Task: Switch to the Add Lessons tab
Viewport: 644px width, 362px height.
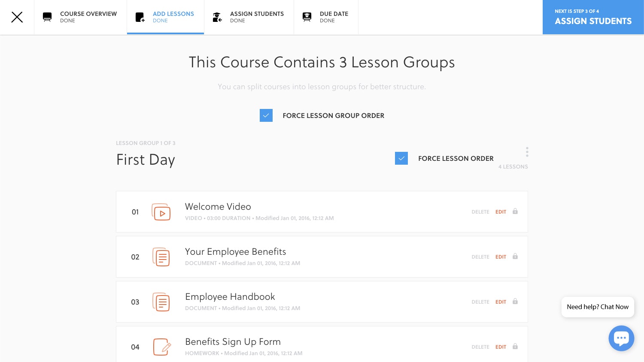Action: [x=165, y=17]
